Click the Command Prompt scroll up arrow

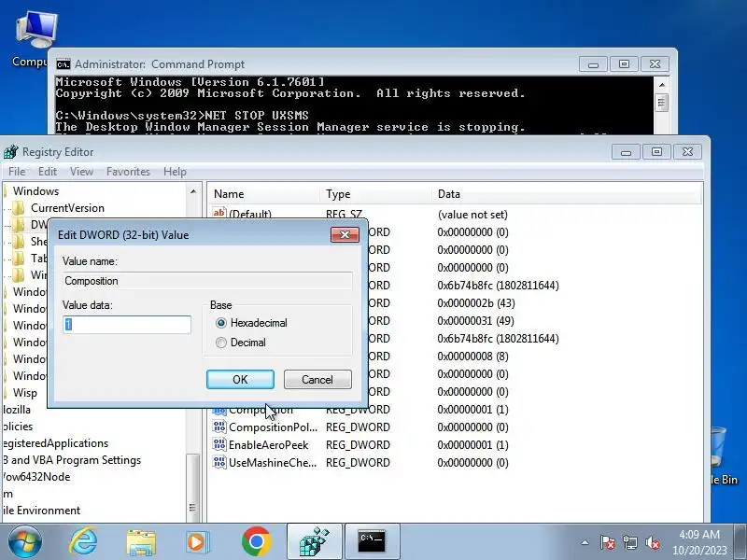(x=662, y=85)
